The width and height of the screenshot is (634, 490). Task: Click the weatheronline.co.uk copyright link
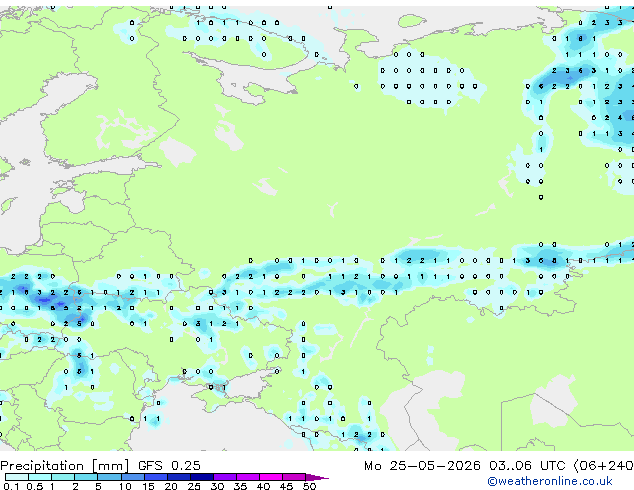550,481
